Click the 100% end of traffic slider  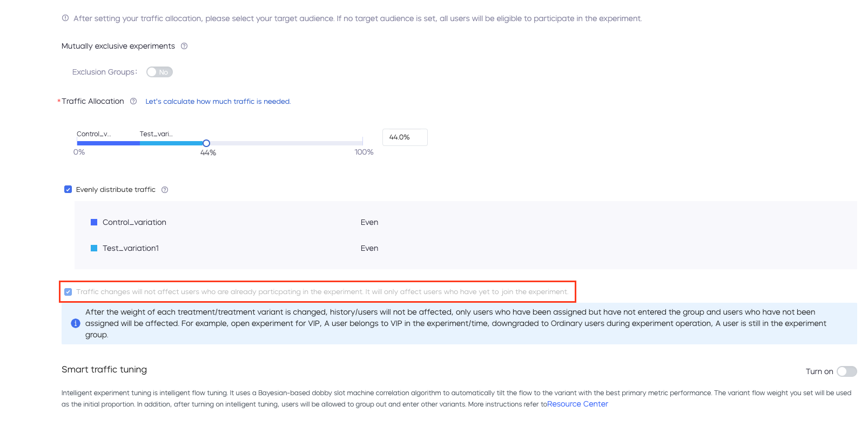point(363,143)
